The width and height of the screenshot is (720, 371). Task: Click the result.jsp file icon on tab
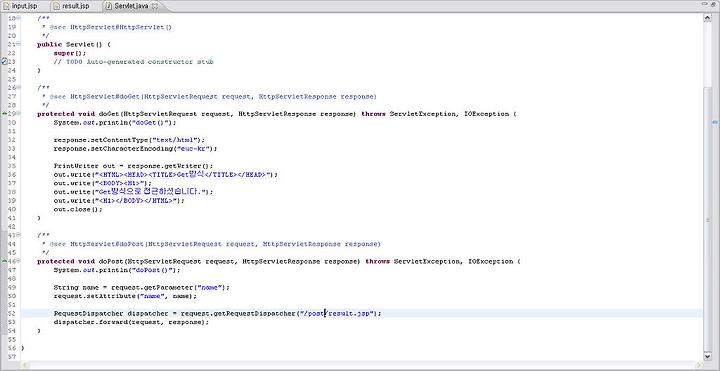pos(56,6)
